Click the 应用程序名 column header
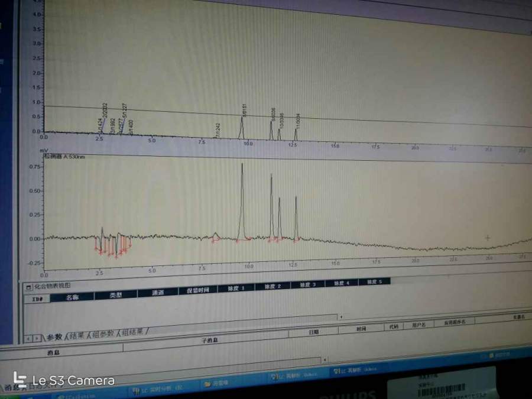 point(455,322)
